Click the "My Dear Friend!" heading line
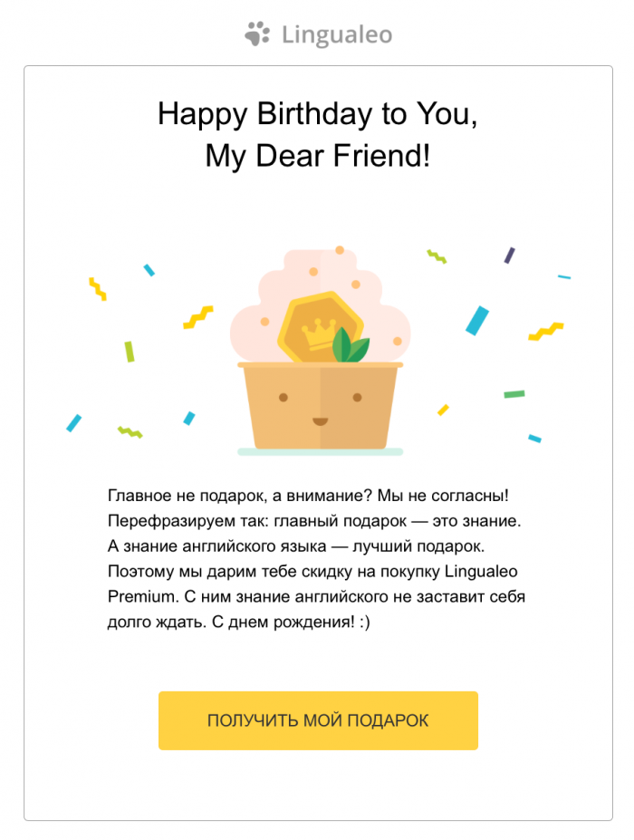634x840 pixels. point(317,156)
